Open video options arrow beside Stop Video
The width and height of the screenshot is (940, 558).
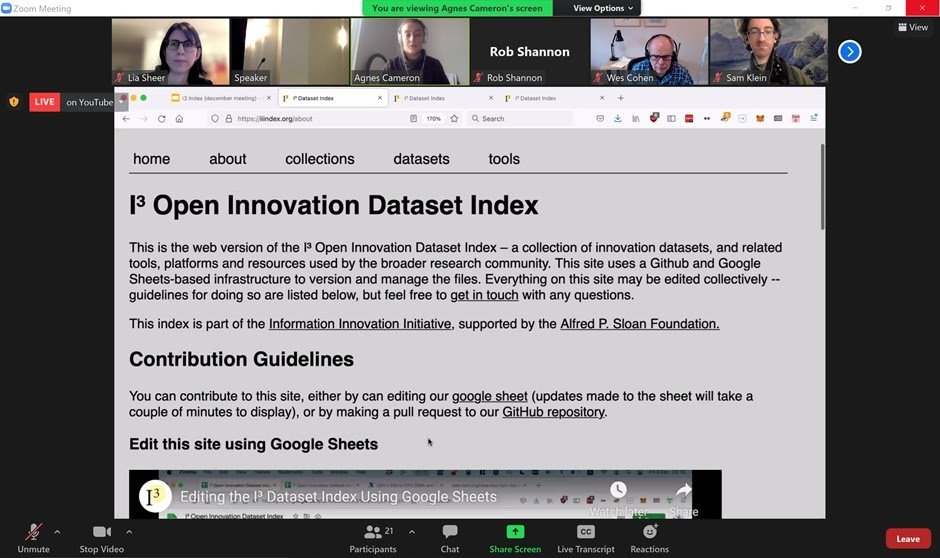[x=129, y=532]
